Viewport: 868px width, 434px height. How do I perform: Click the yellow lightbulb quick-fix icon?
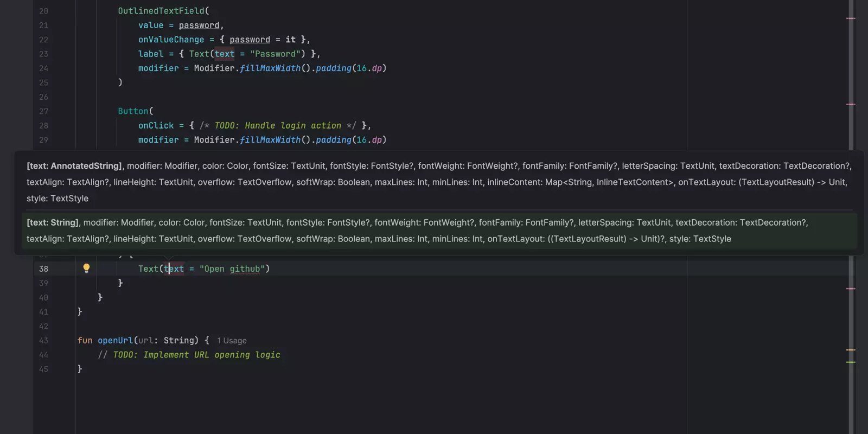pos(86,268)
